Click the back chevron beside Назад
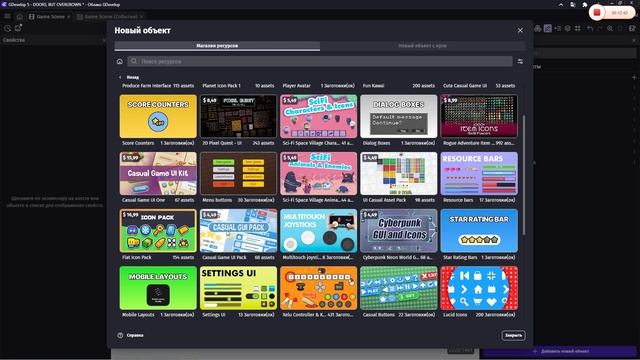640x360 pixels. pyautogui.click(x=120, y=77)
